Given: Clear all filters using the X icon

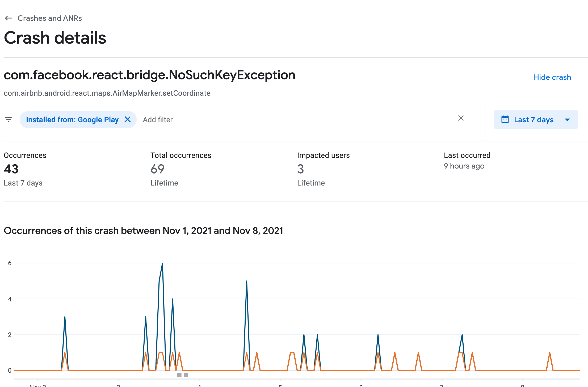Looking at the screenshot, I should click(x=461, y=118).
